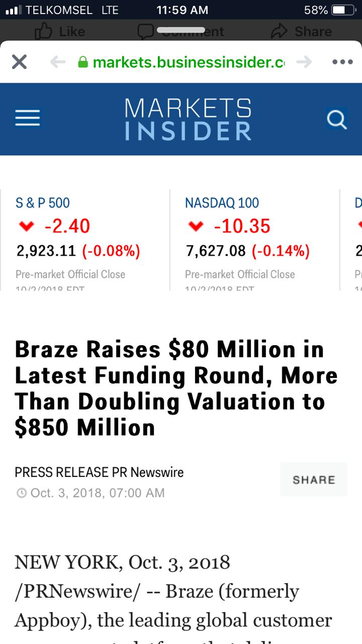
Task: Tap the search magnifier icon
Action: [x=336, y=119]
